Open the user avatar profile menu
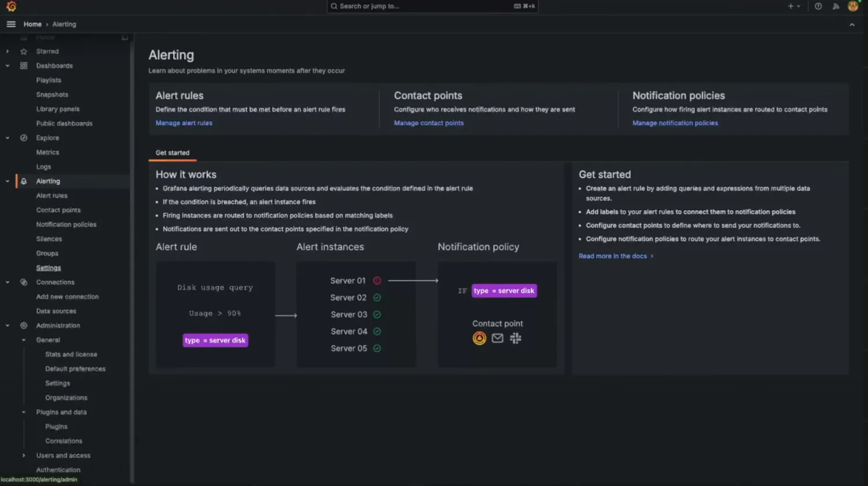868x486 pixels. click(x=853, y=6)
